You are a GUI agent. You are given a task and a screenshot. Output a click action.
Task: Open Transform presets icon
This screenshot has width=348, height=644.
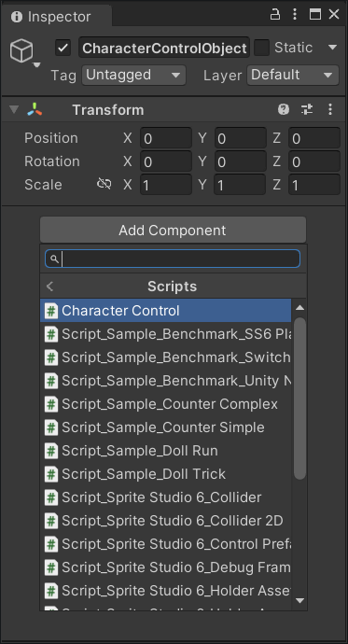[307, 109]
